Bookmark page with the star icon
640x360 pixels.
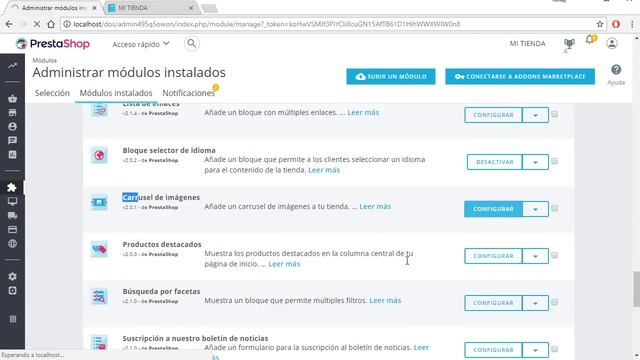pos(600,24)
